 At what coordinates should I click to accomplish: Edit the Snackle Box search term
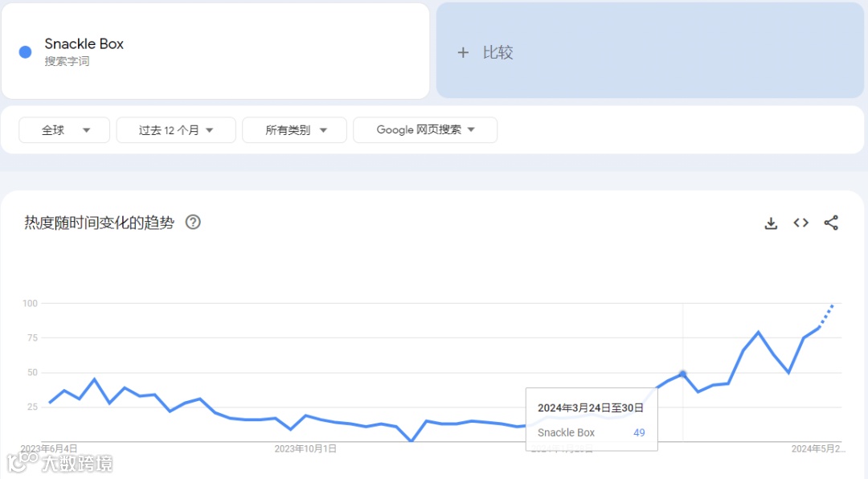(84, 43)
